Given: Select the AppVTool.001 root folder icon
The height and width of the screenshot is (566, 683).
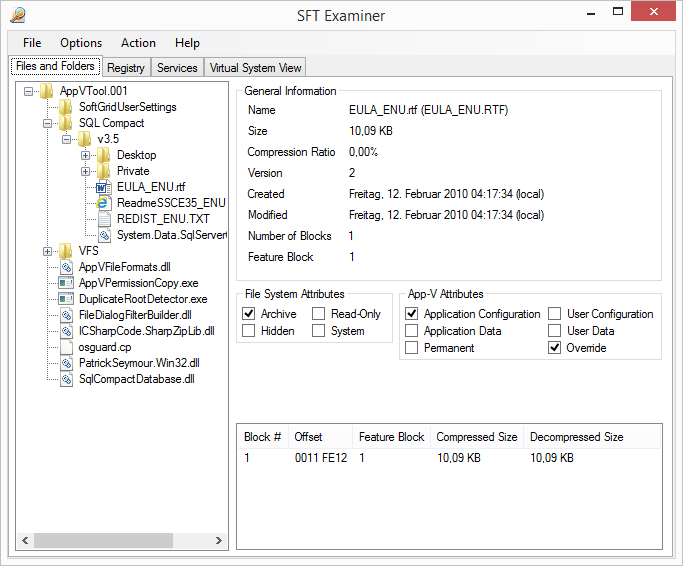Looking at the screenshot, I should (x=47, y=91).
